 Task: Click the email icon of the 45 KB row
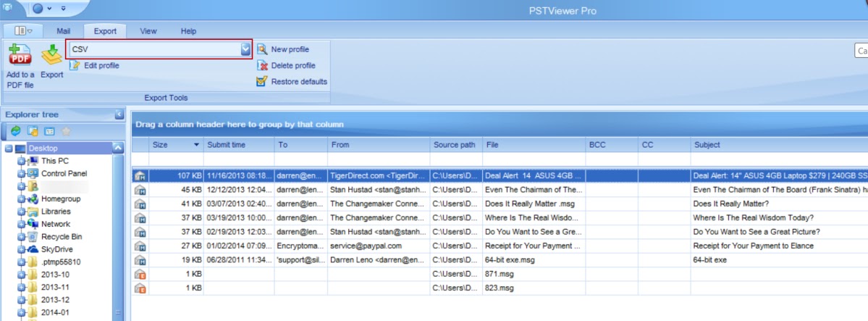[140, 190]
